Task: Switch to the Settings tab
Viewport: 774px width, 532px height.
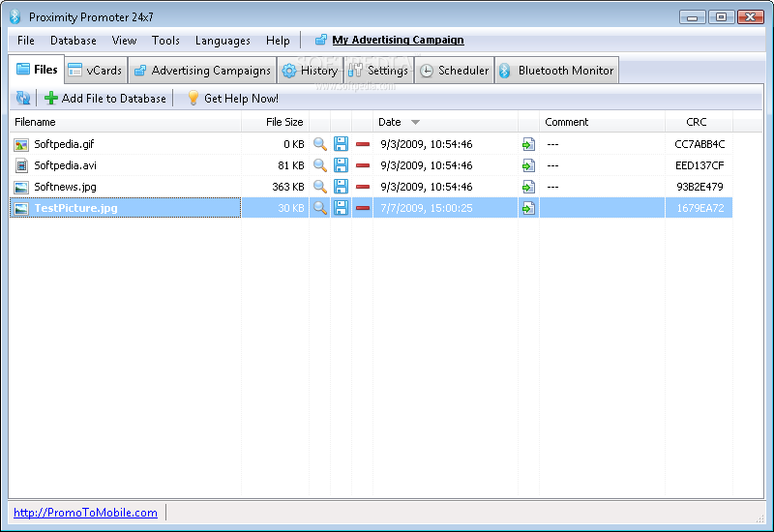Action: [378, 71]
